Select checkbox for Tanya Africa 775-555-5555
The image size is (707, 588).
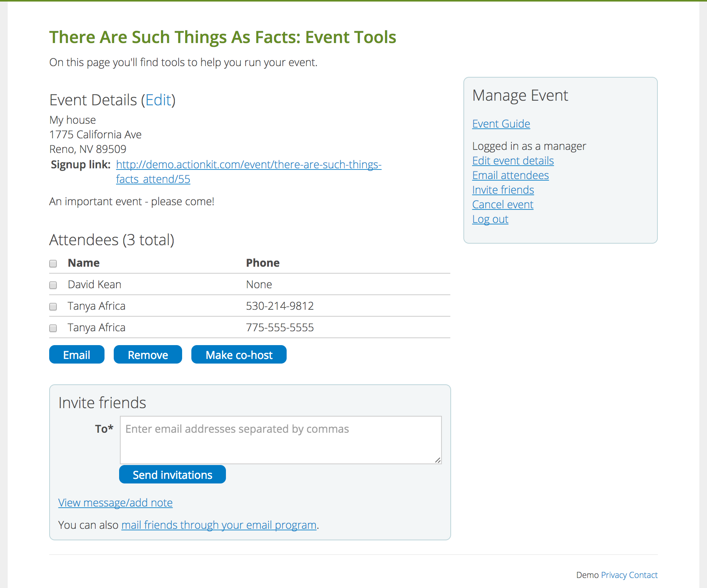click(x=53, y=328)
